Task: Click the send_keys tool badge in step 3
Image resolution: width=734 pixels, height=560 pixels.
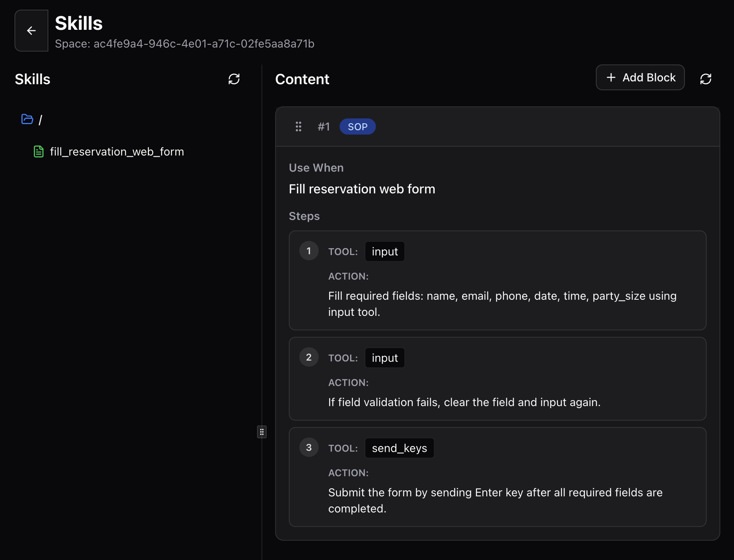Action: (x=399, y=448)
